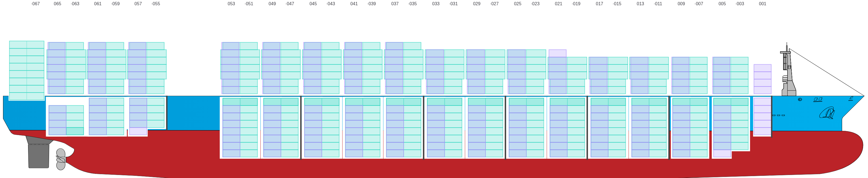Select the anchor drawing on the blue bow
This screenshot has height=178, width=868.
tap(827, 113)
